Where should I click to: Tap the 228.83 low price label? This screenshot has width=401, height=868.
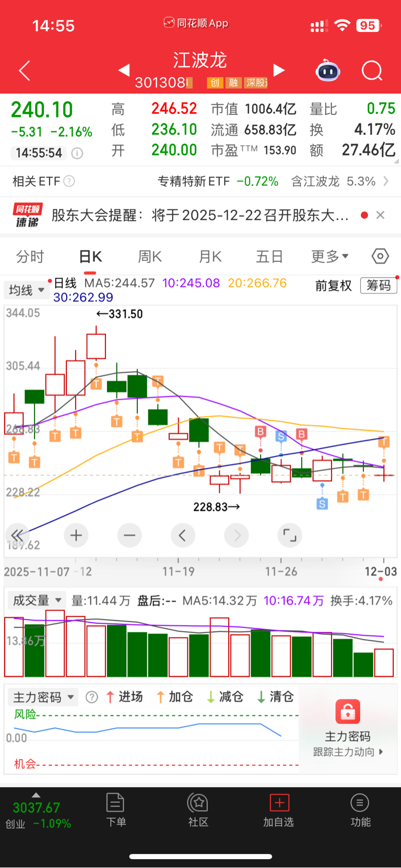[217, 507]
